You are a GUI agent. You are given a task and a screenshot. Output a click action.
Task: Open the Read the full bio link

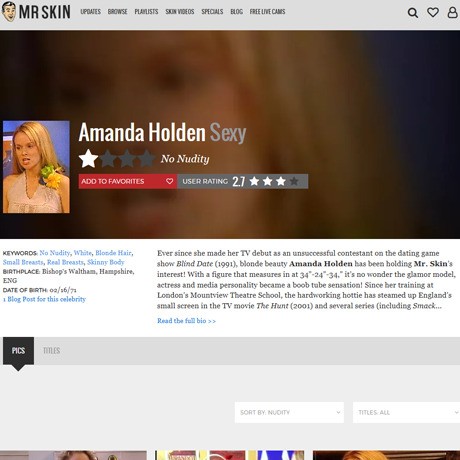[186, 321]
